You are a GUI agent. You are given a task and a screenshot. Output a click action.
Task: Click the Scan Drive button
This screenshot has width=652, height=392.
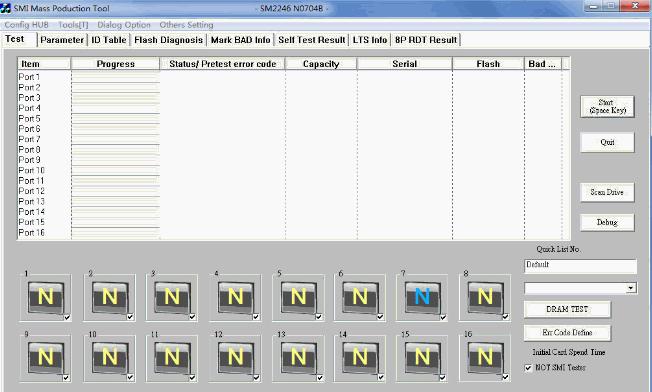[x=607, y=192]
